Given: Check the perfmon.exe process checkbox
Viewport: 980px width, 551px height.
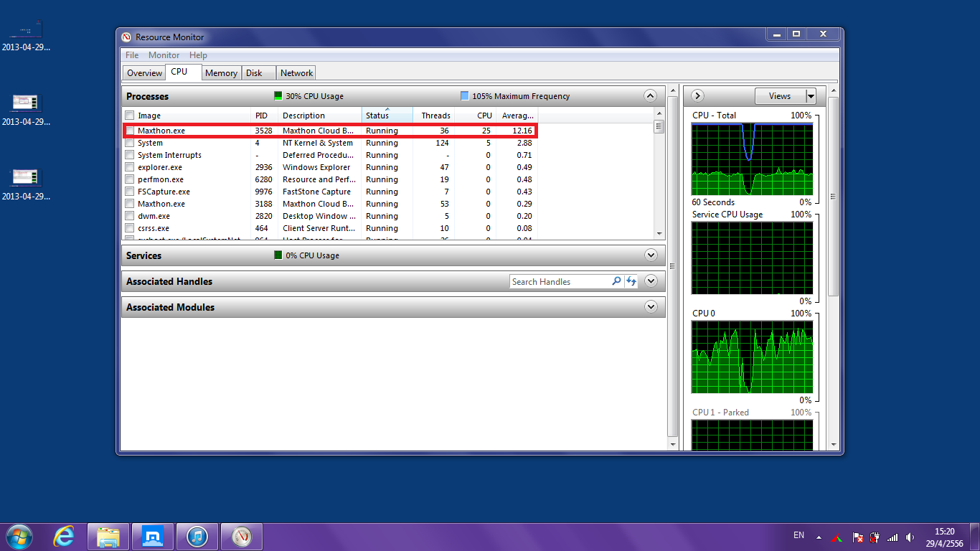Looking at the screenshot, I should click(x=130, y=179).
